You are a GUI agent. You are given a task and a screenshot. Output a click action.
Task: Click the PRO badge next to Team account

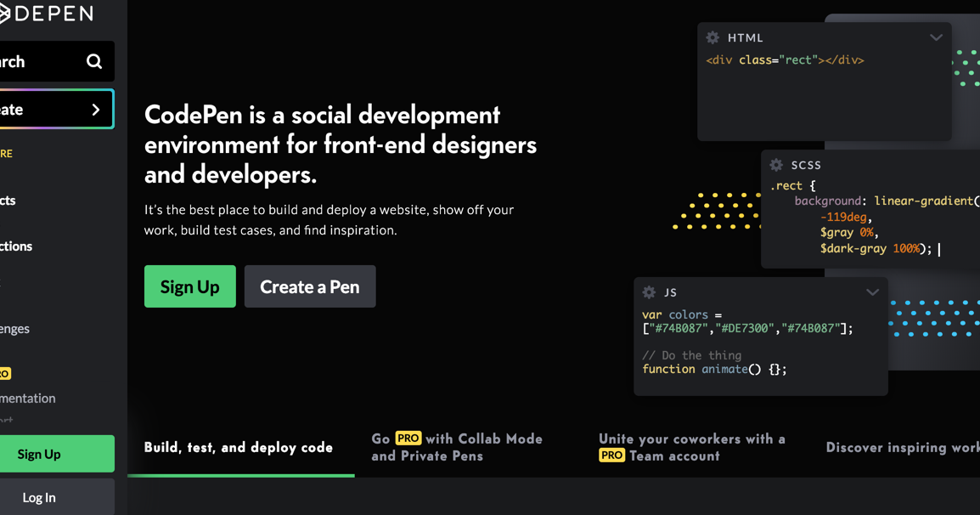tap(611, 456)
